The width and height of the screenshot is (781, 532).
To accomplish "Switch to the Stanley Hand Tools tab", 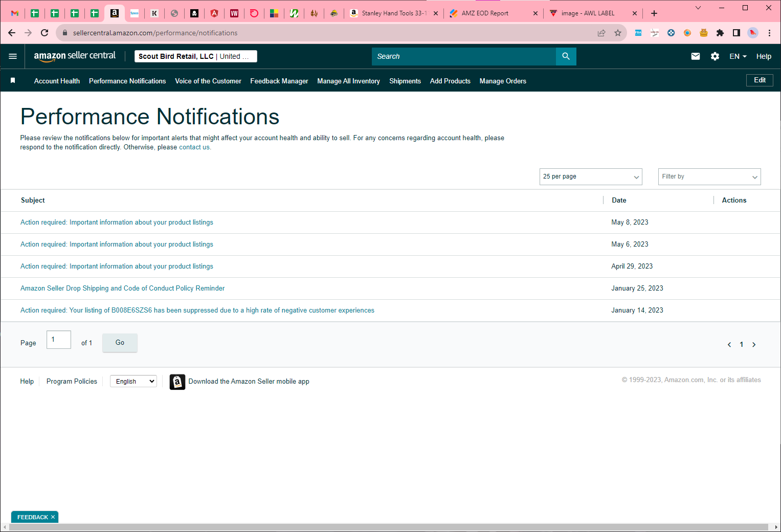I will [393, 13].
